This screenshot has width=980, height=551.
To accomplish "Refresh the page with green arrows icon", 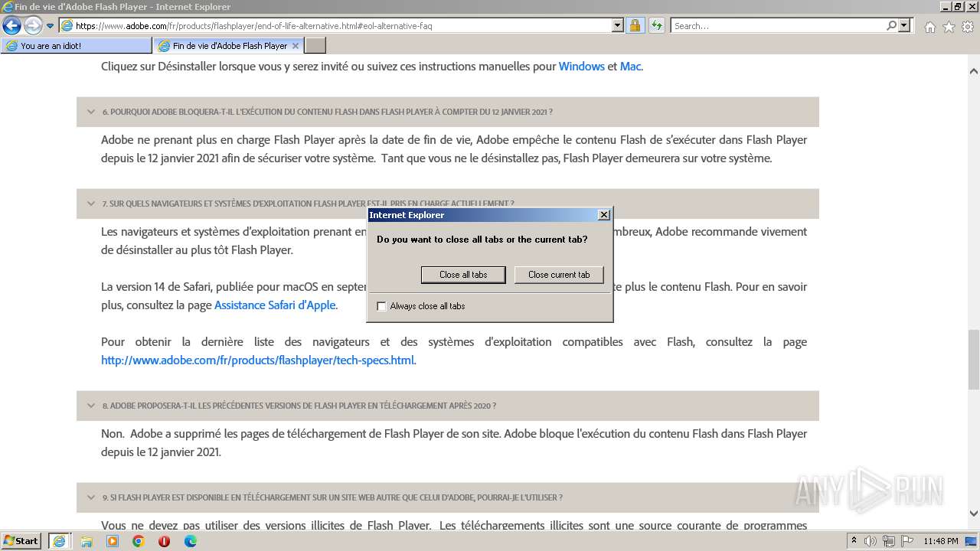I will tap(656, 25).
